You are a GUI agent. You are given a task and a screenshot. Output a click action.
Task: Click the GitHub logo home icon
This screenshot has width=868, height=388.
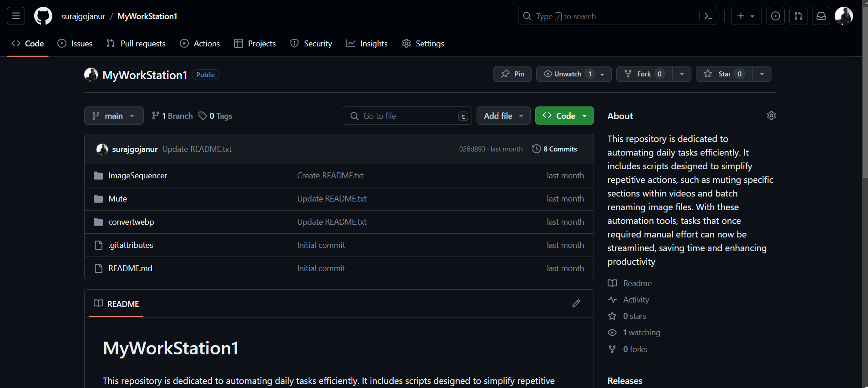43,16
